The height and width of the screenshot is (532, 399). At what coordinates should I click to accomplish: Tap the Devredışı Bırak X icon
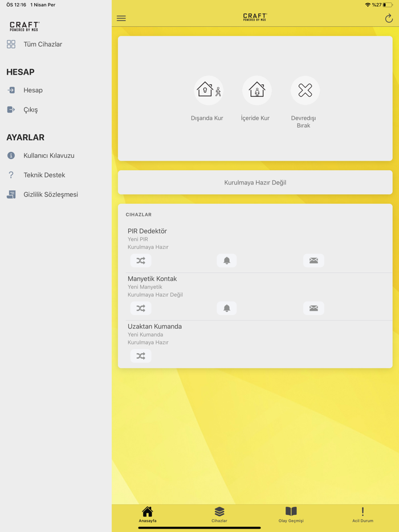pyautogui.click(x=305, y=90)
